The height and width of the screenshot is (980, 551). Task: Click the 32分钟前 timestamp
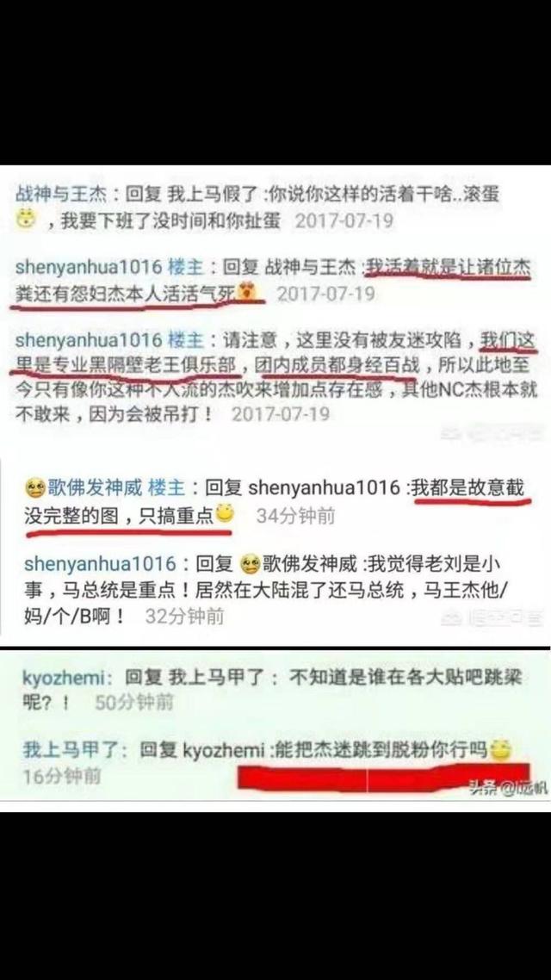click(x=184, y=617)
